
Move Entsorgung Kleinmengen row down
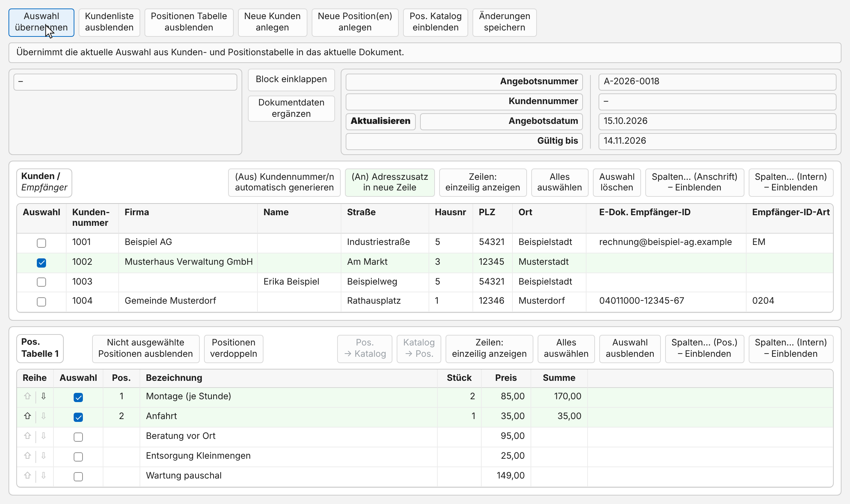tap(44, 456)
